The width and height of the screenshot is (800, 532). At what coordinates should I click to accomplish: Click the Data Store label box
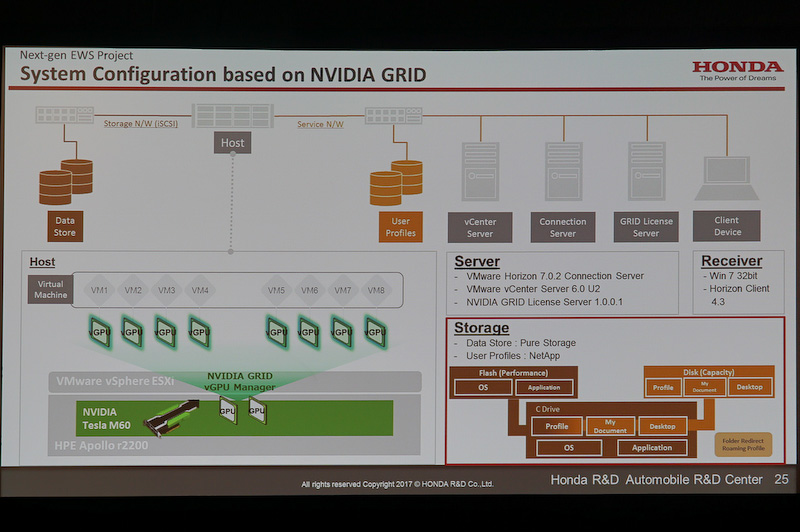click(x=65, y=226)
